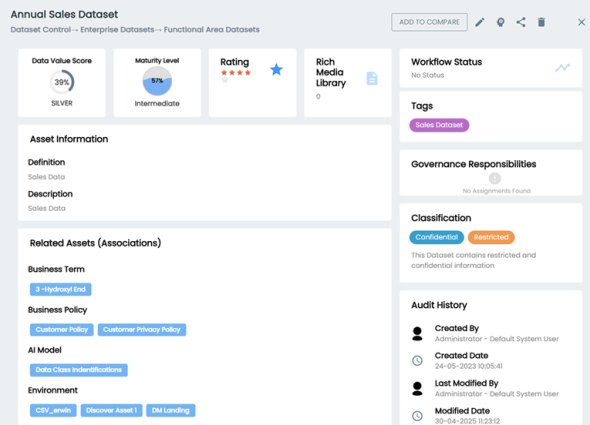
Task: Click the share icon in header
Action: [521, 22]
